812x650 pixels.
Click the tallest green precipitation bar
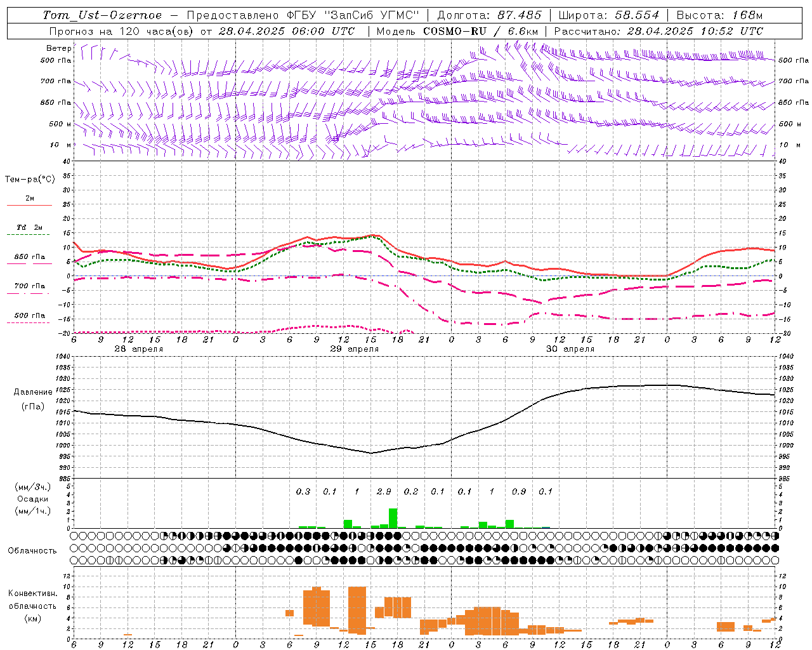[x=393, y=519]
